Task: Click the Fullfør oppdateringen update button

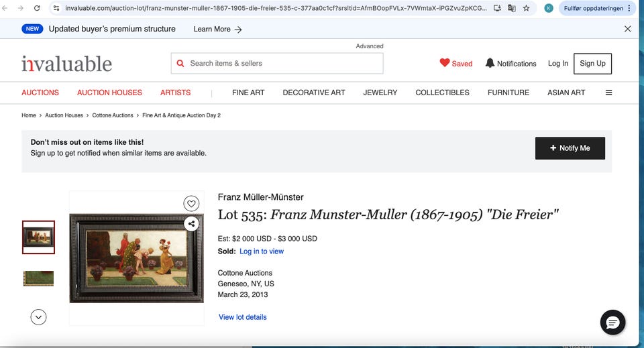Action: [598, 8]
